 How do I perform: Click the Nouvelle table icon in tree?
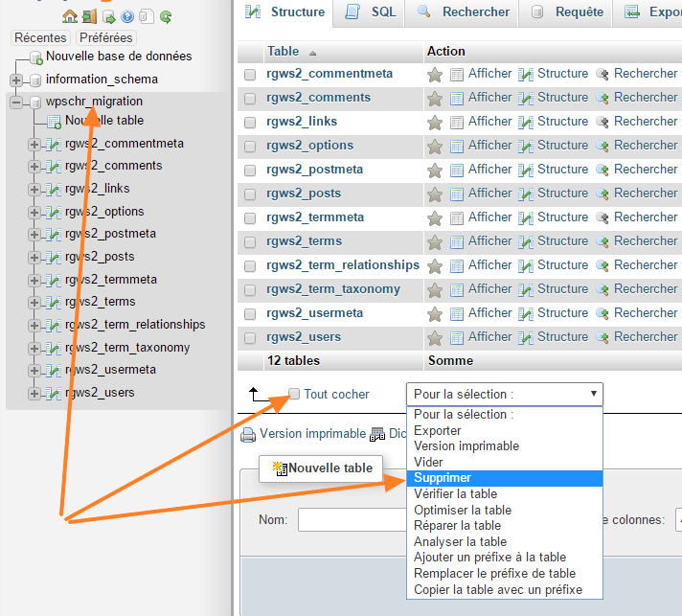pyautogui.click(x=54, y=123)
